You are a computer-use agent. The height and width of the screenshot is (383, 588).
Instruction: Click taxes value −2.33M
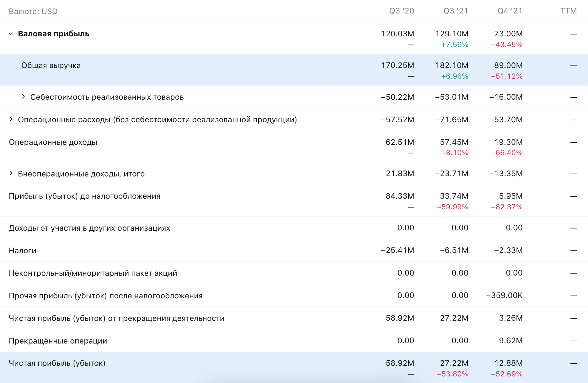(x=508, y=250)
